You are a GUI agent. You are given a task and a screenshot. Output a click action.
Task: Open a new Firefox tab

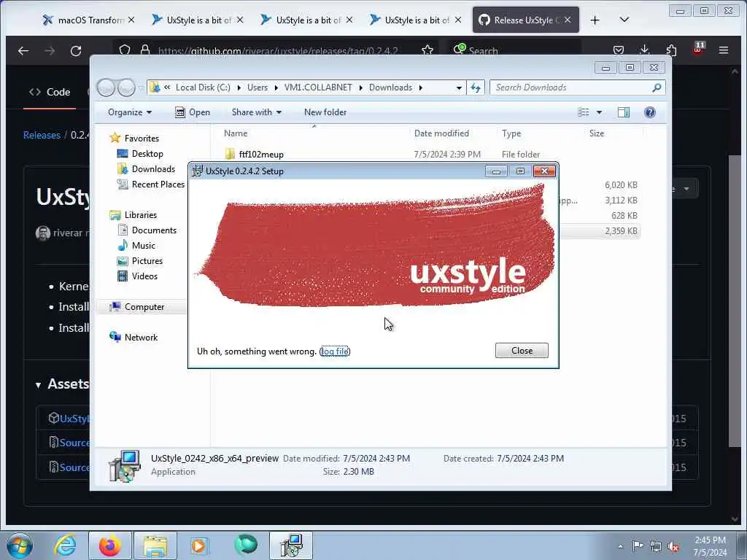(x=595, y=20)
